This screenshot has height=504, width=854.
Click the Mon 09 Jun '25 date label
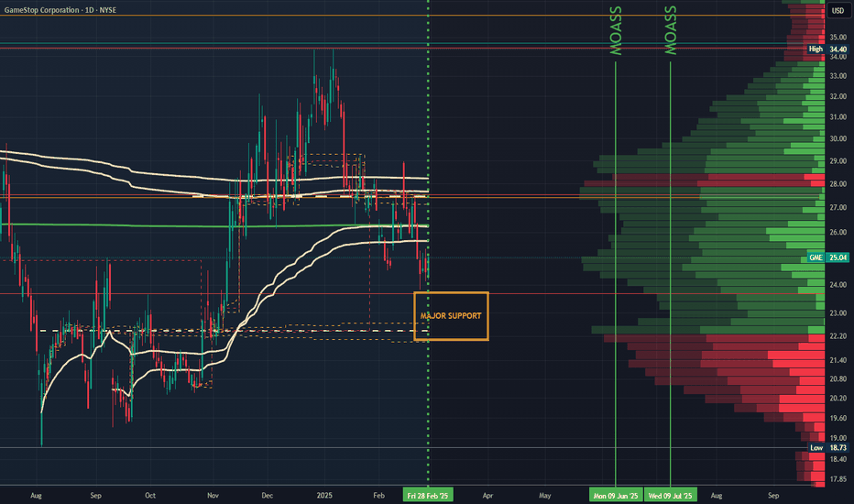(x=616, y=495)
